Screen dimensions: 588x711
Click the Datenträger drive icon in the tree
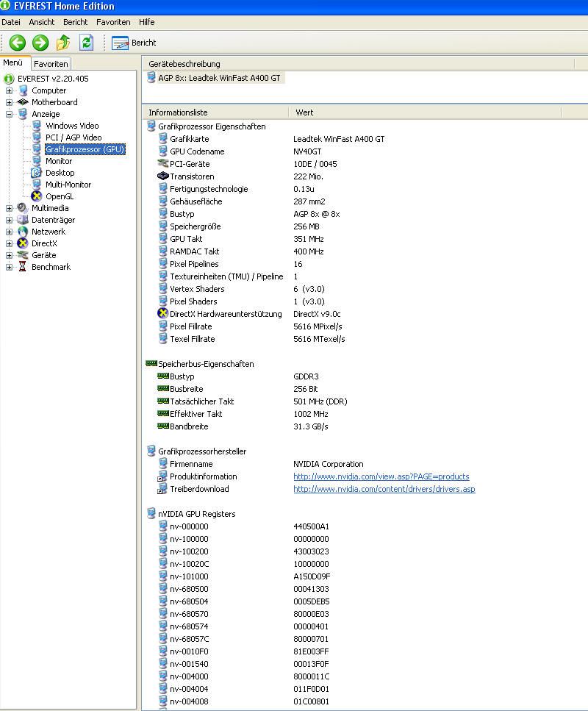tap(23, 220)
